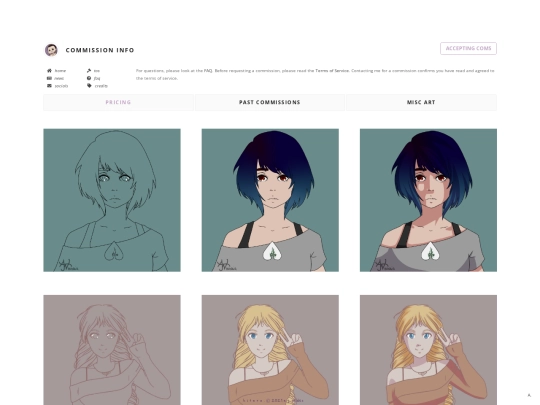Open the Past Commissions tab
This screenshot has height=405, width=540.
tap(270, 102)
